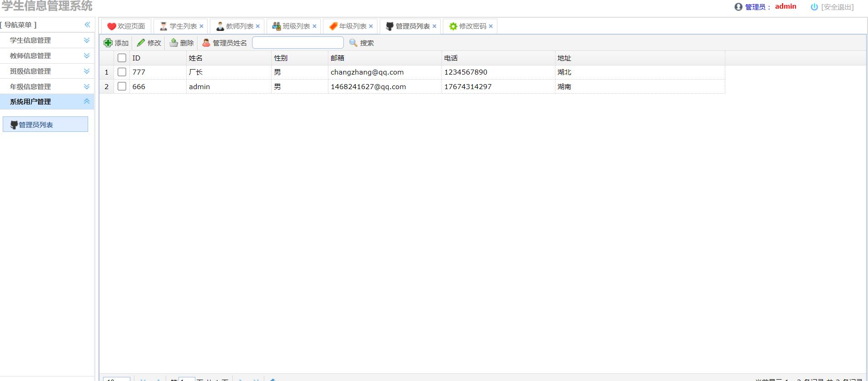The width and height of the screenshot is (868, 381).
Task: Close the 教师列表 tab
Action: 258,26
